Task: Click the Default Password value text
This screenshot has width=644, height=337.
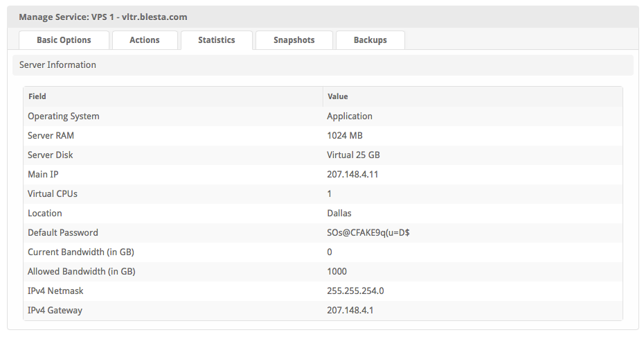Action: pos(368,233)
